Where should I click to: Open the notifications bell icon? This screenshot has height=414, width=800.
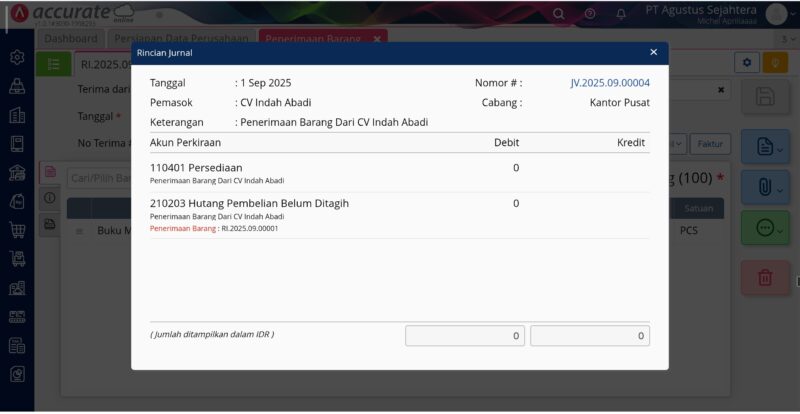click(x=621, y=14)
